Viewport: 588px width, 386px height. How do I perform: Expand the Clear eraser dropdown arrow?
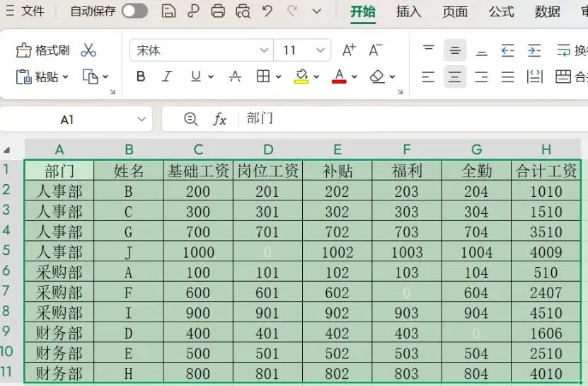[x=392, y=76]
